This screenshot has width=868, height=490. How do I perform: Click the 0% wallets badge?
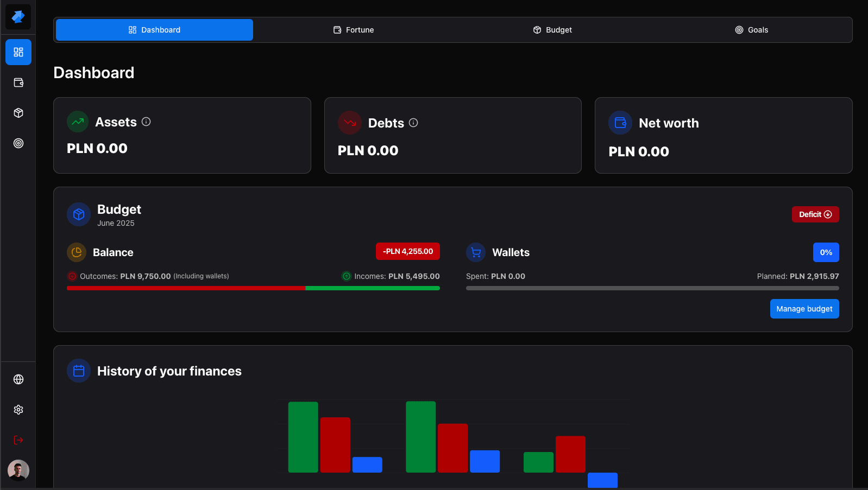[826, 252]
